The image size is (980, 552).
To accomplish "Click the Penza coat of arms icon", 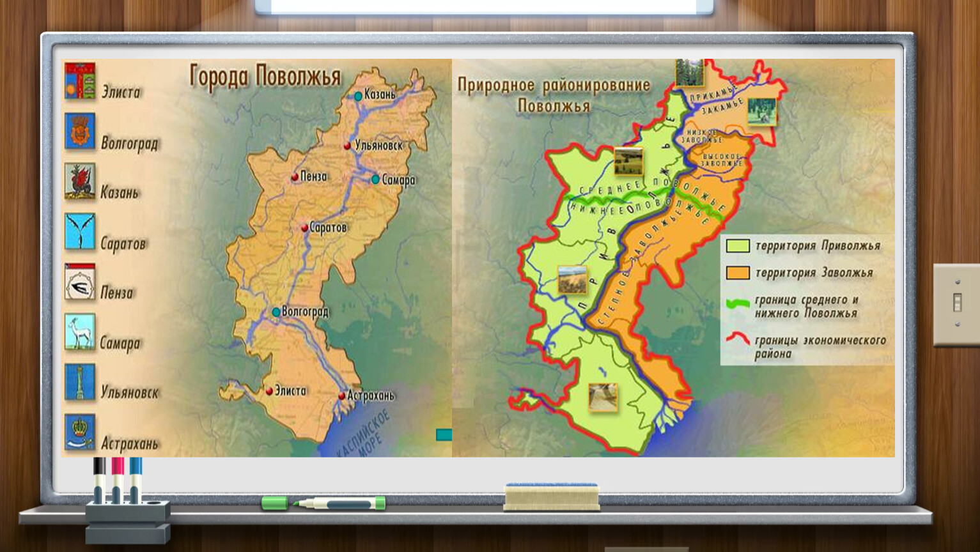I will pos(80,281).
